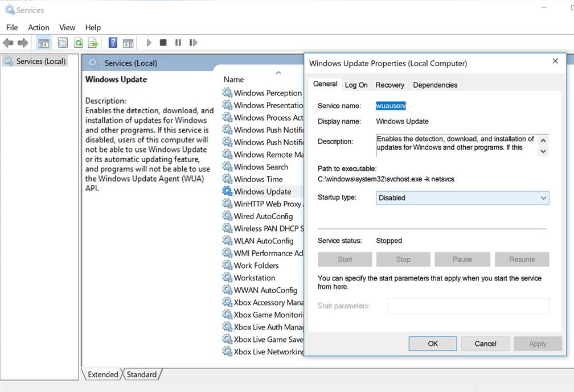Click the Back arrow toolbar icon
Image resolution: width=574 pixels, height=392 pixels.
coord(8,43)
